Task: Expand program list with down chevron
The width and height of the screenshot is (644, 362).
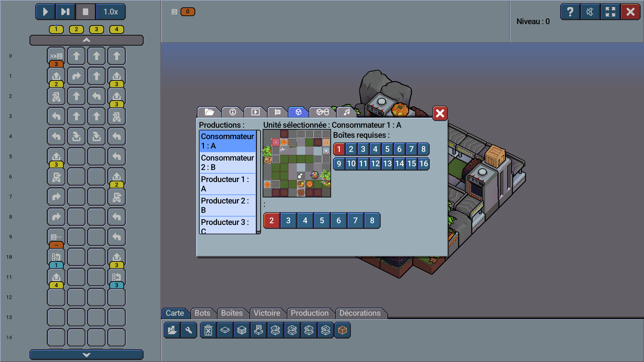Action: (87, 355)
